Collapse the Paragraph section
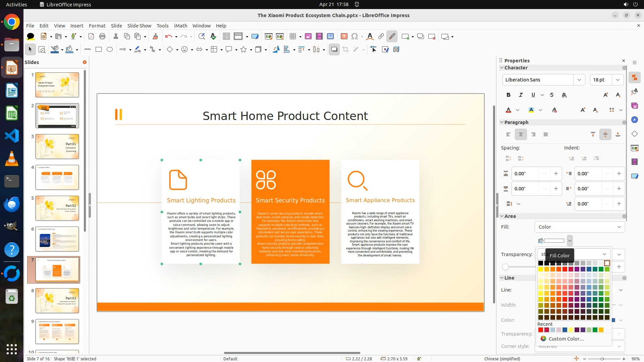This screenshot has width=644, height=362. 502,122
